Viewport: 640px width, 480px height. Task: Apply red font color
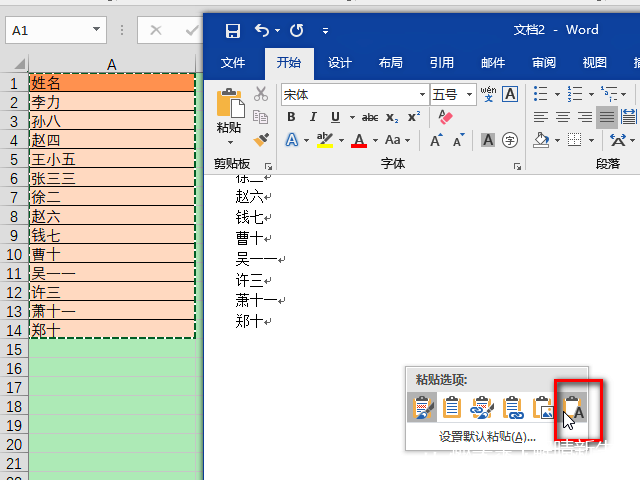[359, 140]
